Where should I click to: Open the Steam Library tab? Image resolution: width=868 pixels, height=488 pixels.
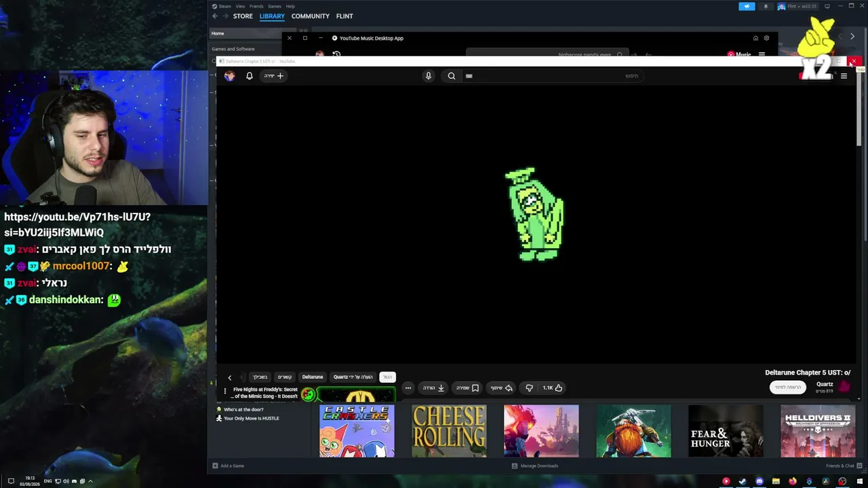272,16
